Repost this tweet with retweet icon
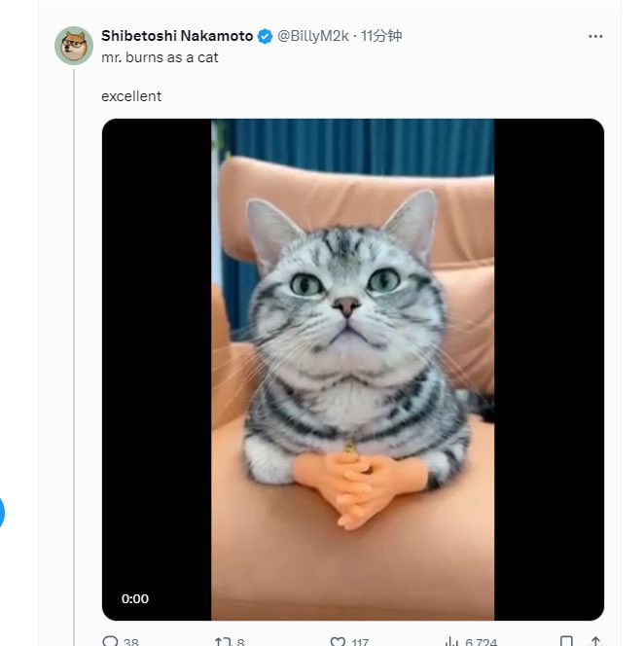 click(x=223, y=641)
